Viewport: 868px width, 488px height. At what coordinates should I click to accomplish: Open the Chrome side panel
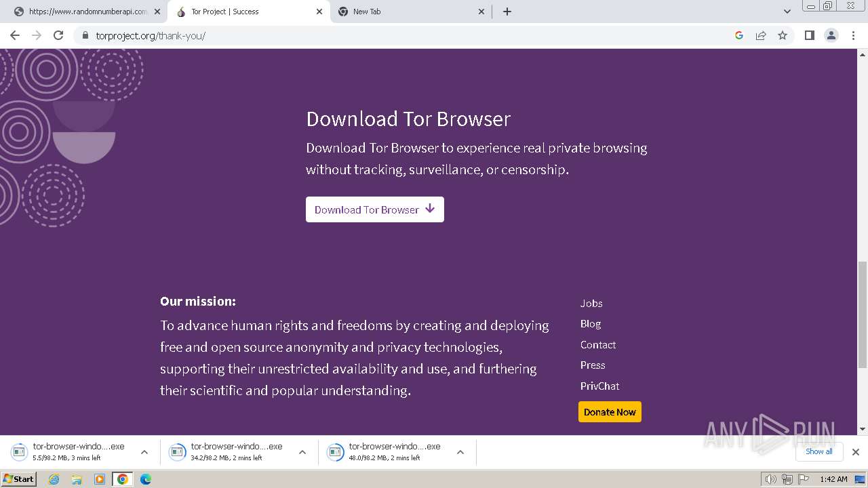pos(810,35)
